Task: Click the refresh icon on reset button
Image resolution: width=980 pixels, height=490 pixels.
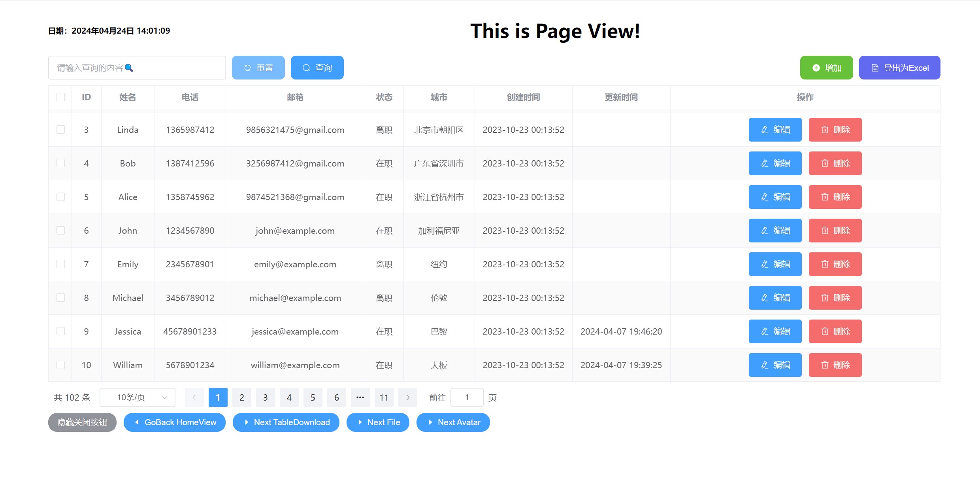Action: [x=247, y=68]
